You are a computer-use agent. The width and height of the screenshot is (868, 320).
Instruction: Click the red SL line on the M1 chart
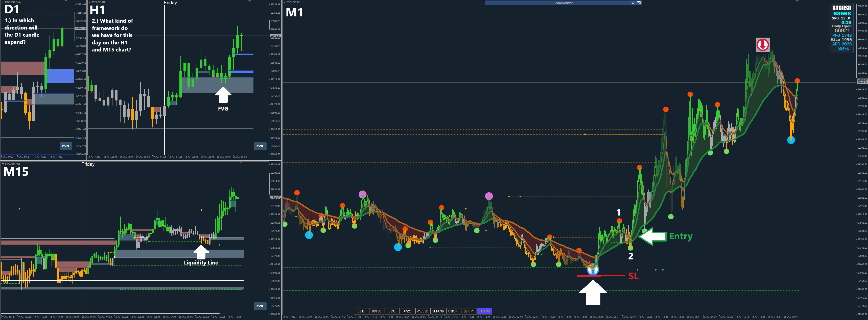pyautogui.click(x=606, y=276)
